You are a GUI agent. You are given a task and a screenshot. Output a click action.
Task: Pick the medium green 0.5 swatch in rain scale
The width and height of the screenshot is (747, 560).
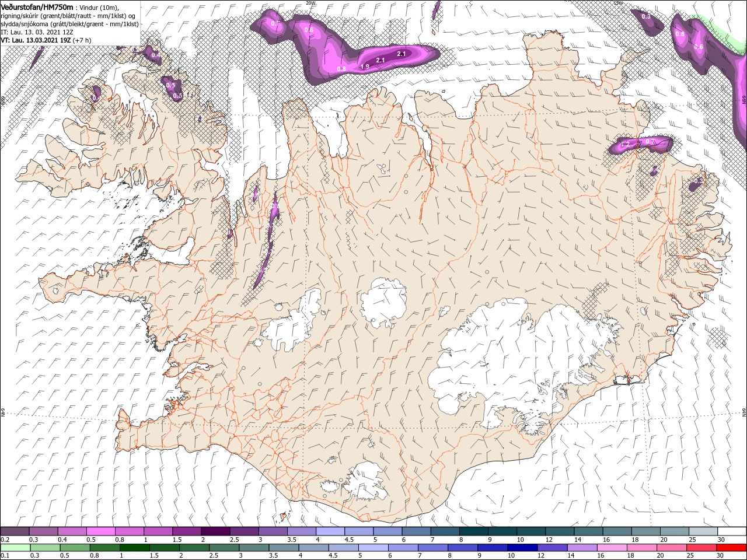(75, 548)
